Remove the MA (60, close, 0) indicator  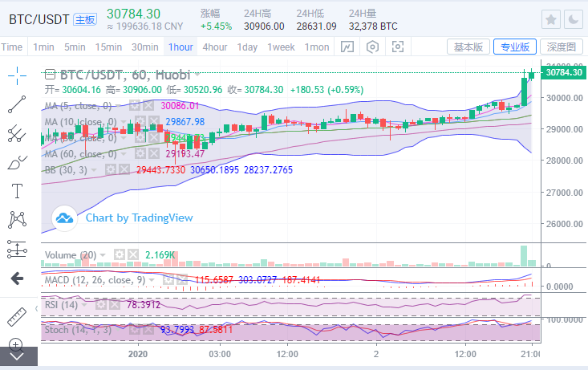click(153, 154)
